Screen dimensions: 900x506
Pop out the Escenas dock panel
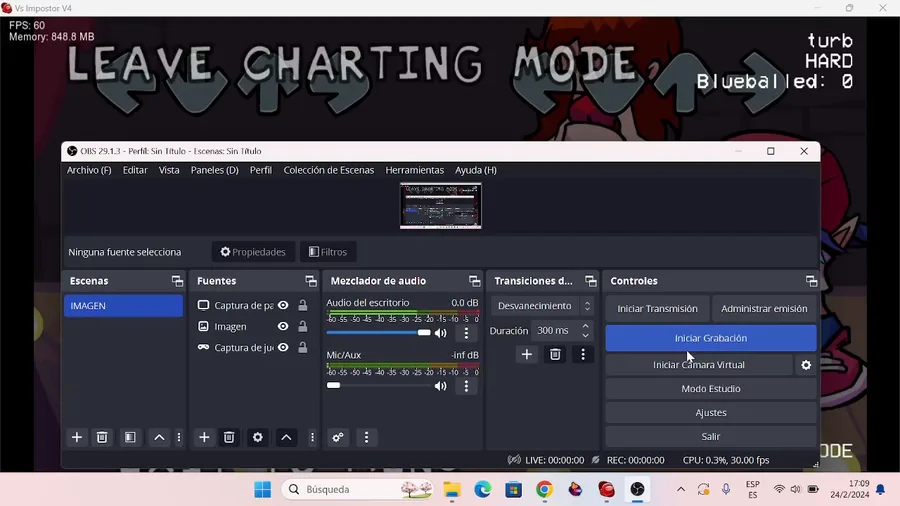point(177,281)
